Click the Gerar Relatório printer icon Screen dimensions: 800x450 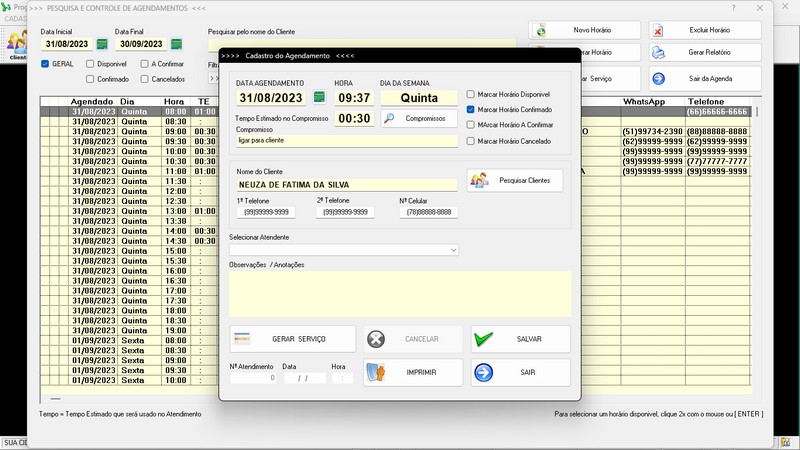click(659, 53)
